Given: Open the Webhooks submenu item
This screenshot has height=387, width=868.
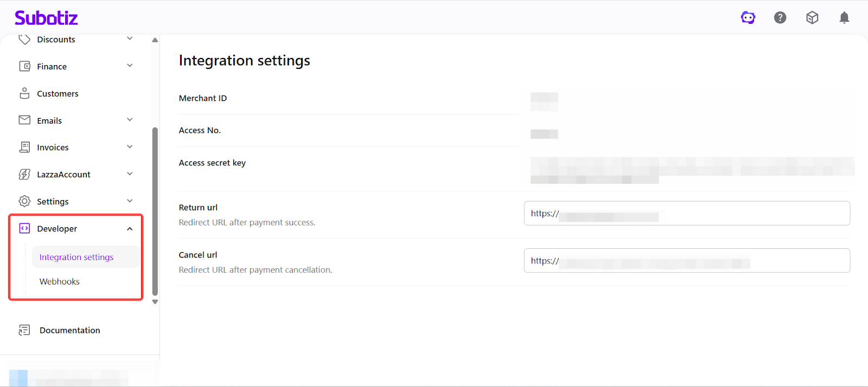Looking at the screenshot, I should [60, 281].
